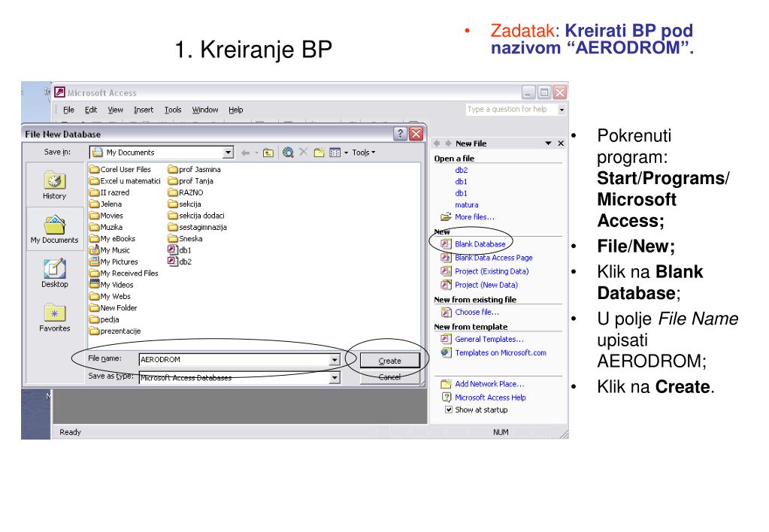The height and width of the screenshot is (532, 769).
Task: Select the My Pictures folder
Action: pos(114,261)
